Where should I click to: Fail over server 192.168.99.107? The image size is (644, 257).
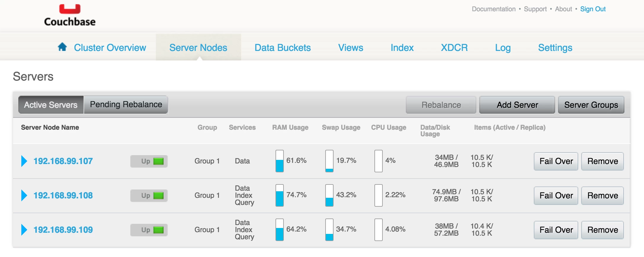point(556,161)
